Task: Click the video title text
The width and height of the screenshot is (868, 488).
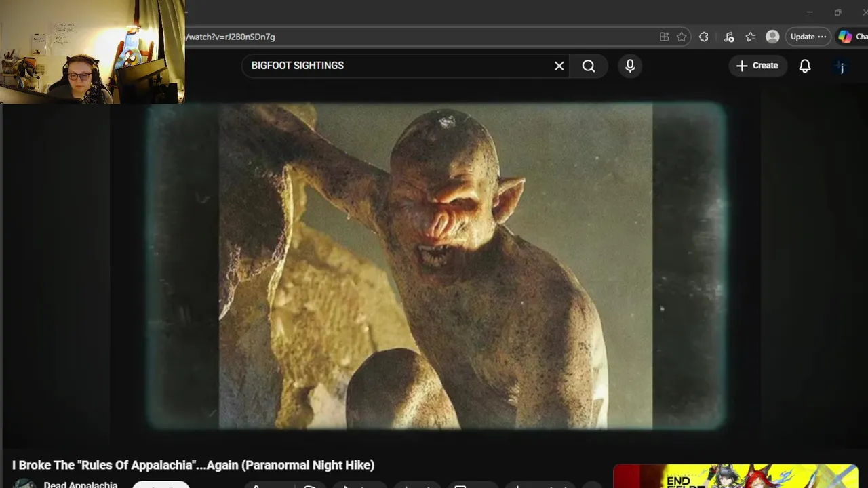Action: (193, 465)
